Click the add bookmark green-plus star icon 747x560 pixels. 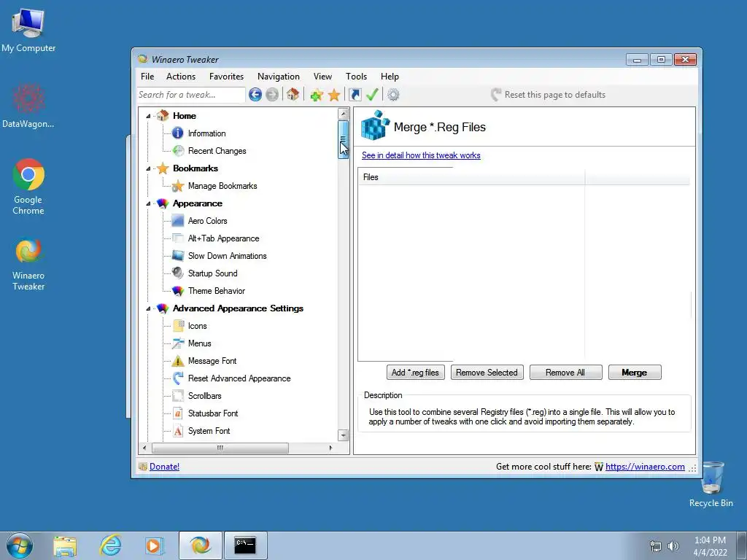317,95
